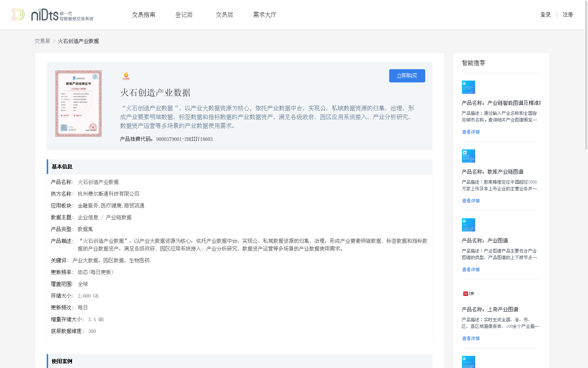Image resolution: width=588 pixels, height=368 pixels.
Task: Click the 产业图谱 thumbnail icon
Action: (469, 225)
